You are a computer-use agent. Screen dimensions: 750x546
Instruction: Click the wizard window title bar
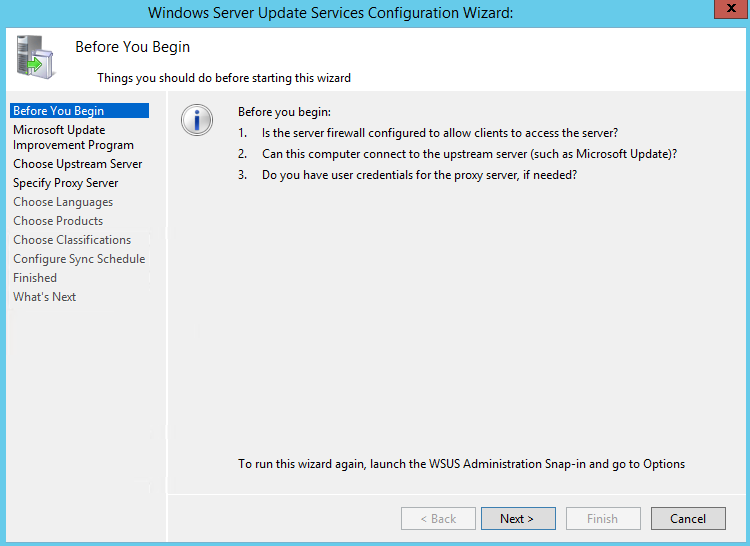coord(330,12)
